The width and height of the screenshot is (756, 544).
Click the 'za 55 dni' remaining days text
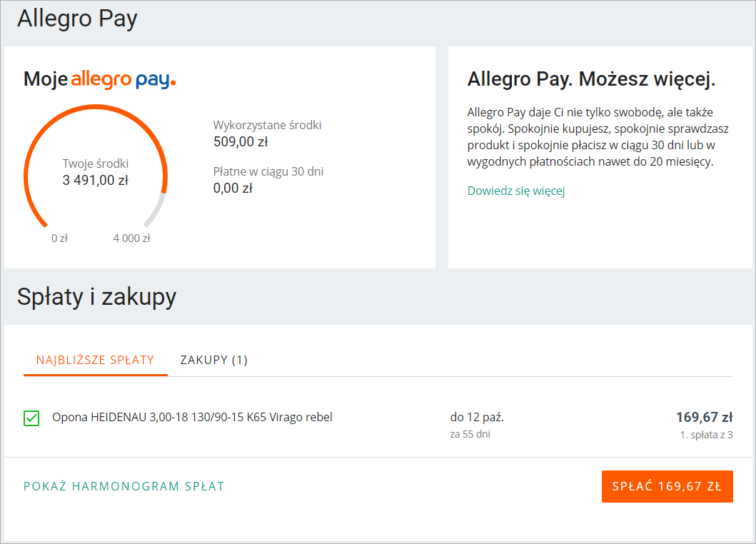point(470,434)
